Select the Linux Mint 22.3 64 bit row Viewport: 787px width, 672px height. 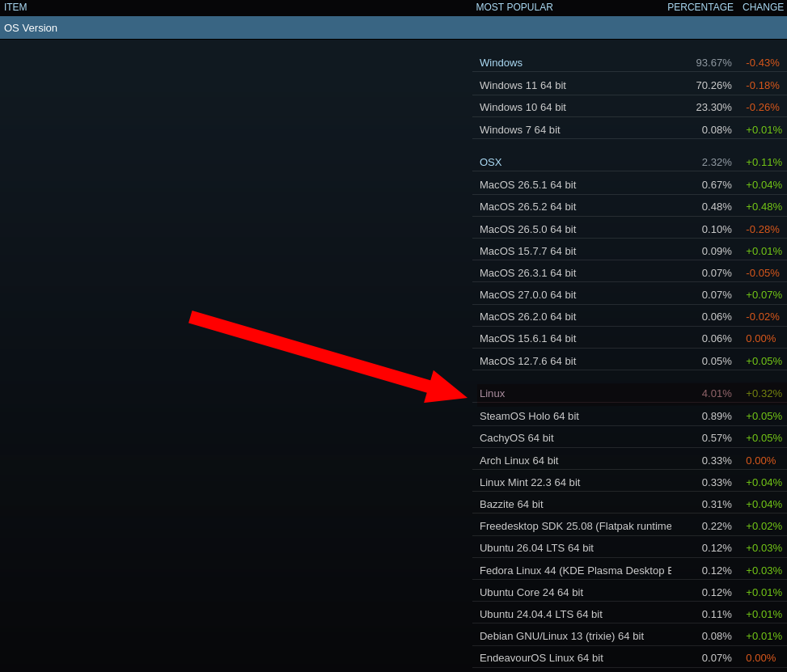[629, 482]
